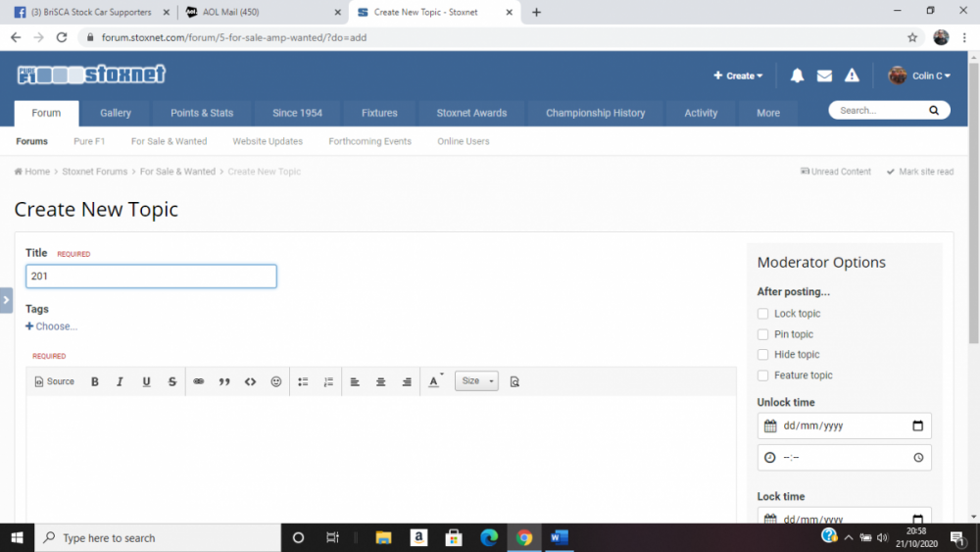Check the Feature topic option

[x=763, y=376]
